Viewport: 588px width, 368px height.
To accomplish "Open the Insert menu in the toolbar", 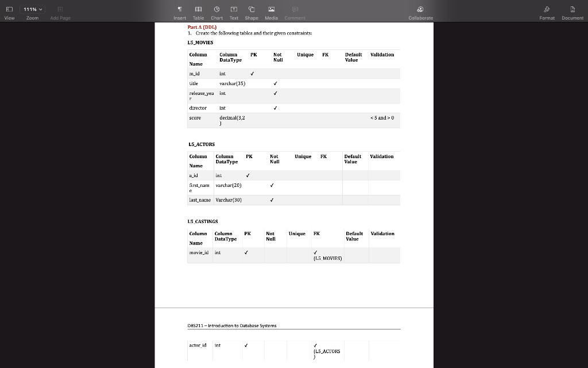I will (x=180, y=10).
